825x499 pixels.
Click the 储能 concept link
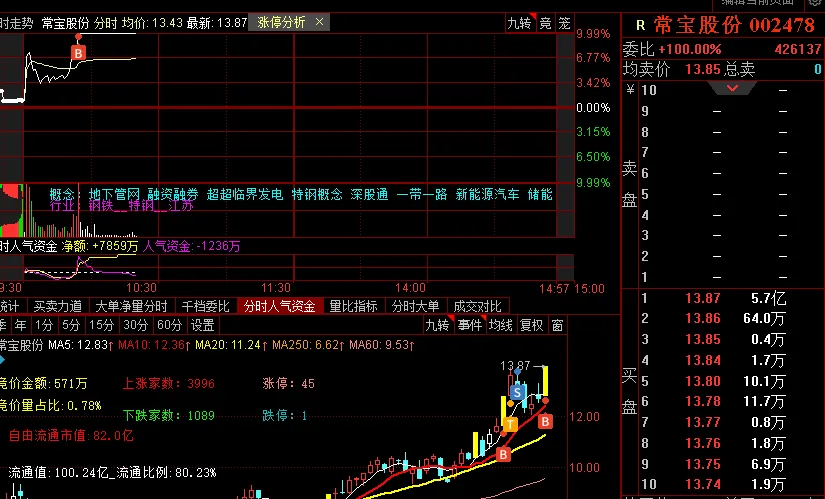[x=540, y=194]
